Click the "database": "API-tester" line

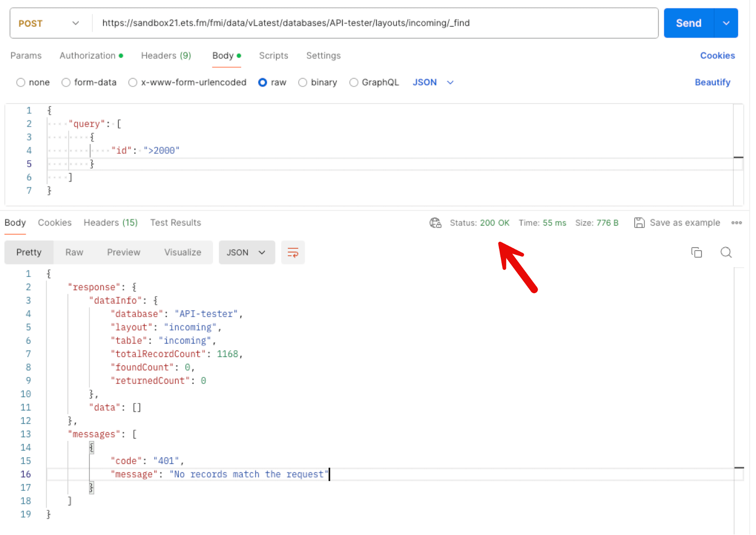[x=176, y=314]
